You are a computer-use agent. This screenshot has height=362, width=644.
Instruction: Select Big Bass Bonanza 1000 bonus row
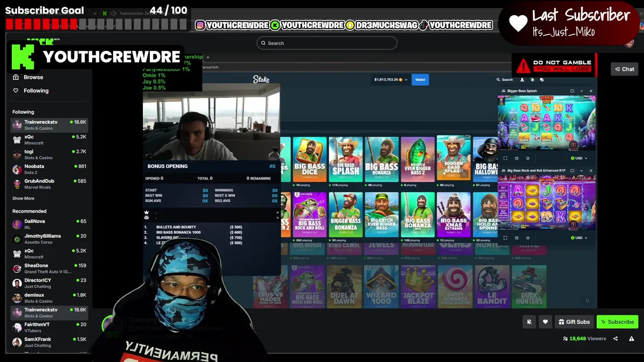click(x=194, y=232)
